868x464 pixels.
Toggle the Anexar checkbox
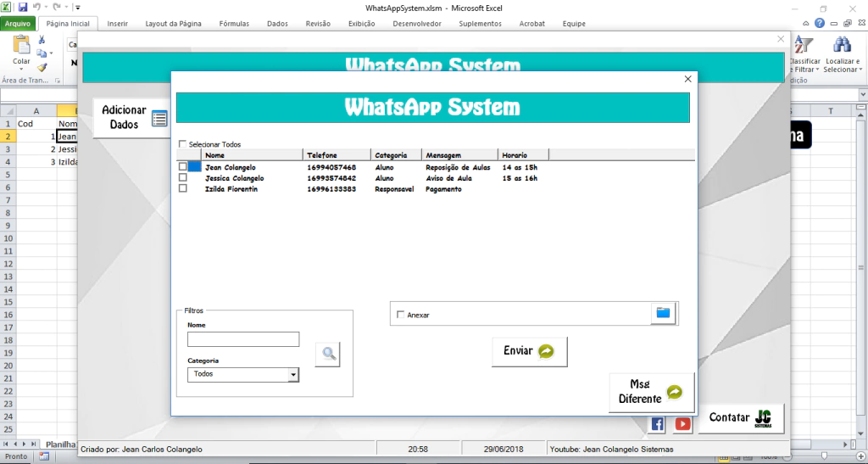point(400,315)
